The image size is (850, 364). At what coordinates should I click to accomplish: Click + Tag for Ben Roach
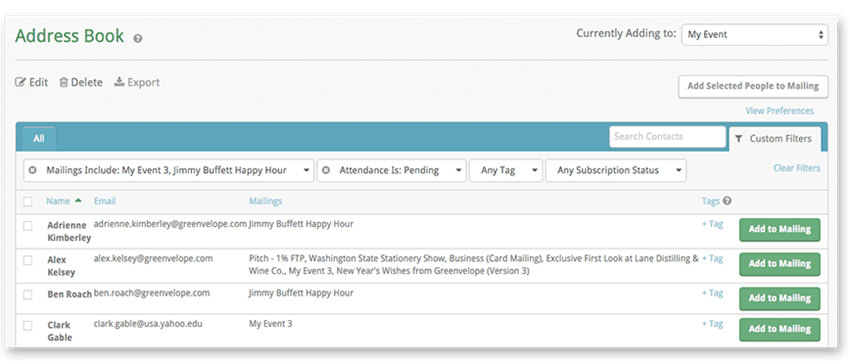712,293
